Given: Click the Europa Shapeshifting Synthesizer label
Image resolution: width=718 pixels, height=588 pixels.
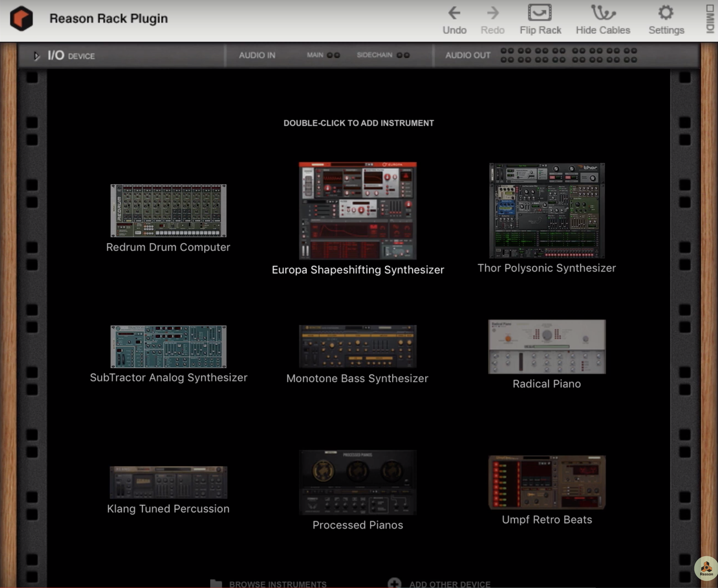Looking at the screenshot, I should [358, 270].
